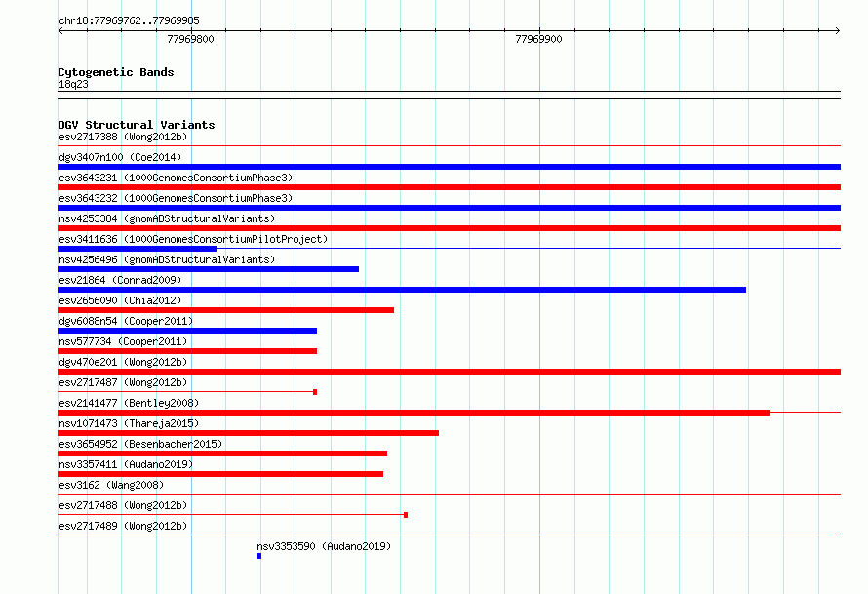
Task: Open nsv4253384 (gnomADStructuralVariants) label
Action: pos(167,218)
